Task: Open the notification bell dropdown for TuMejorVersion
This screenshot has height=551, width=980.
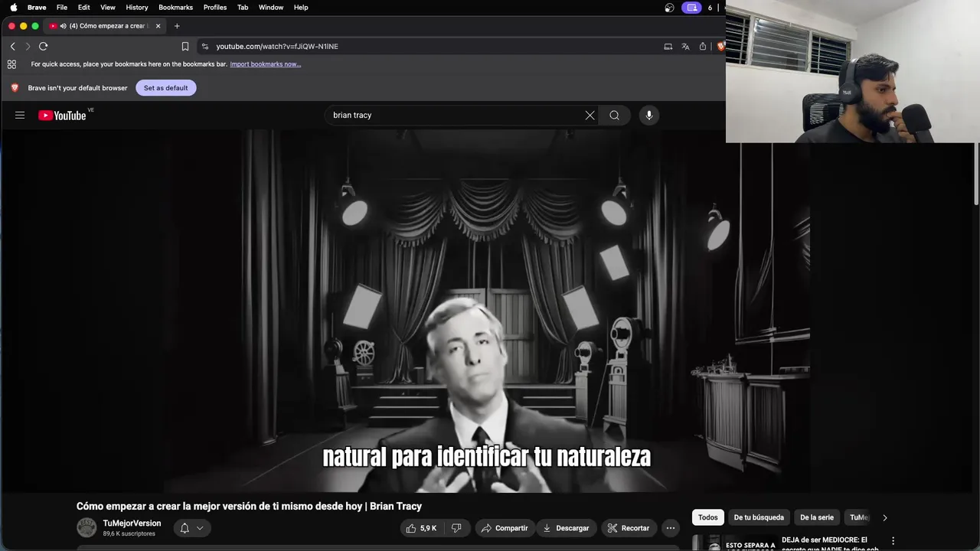Action: (x=191, y=528)
